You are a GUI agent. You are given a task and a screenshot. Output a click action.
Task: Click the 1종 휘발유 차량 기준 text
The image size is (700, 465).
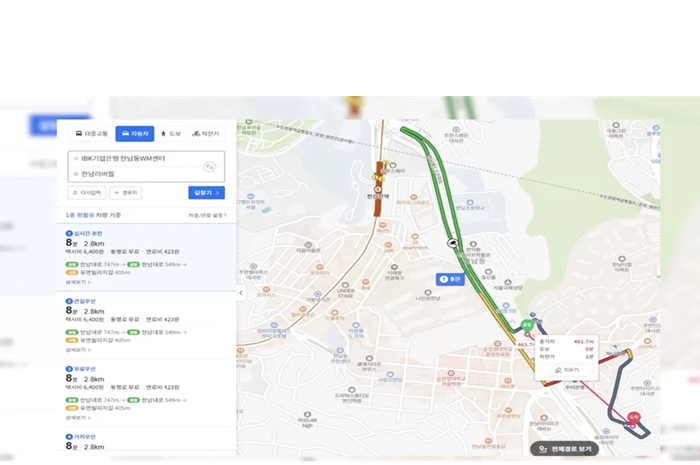pyautogui.click(x=93, y=215)
